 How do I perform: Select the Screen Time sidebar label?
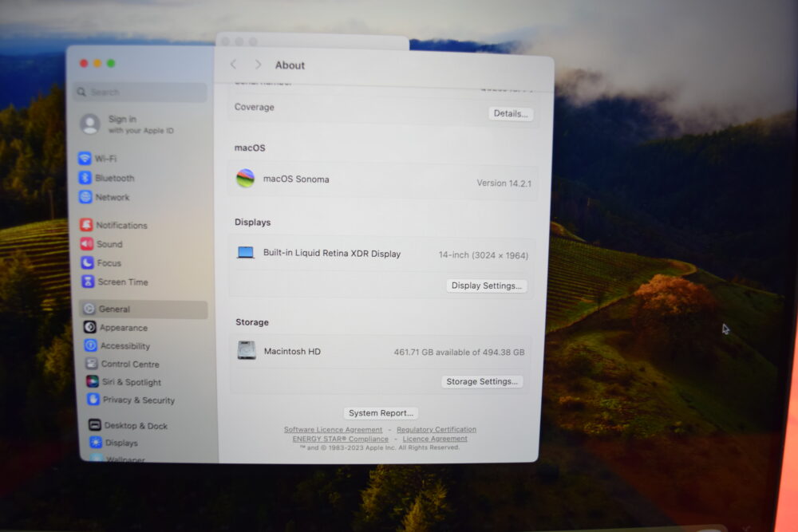point(123,282)
